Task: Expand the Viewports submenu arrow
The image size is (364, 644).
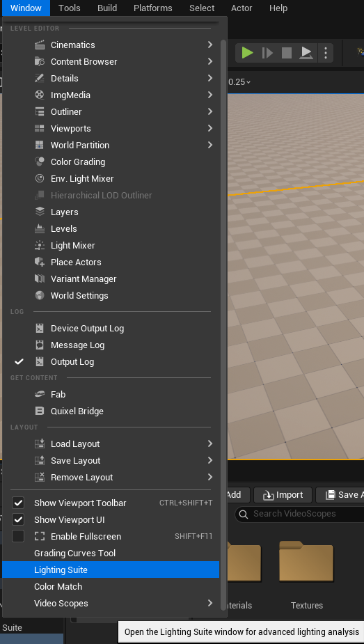Action: [x=210, y=128]
